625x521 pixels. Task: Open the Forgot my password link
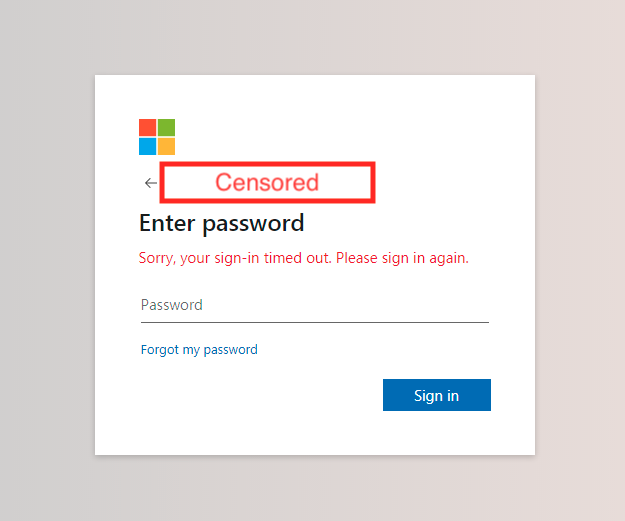pyautogui.click(x=199, y=350)
